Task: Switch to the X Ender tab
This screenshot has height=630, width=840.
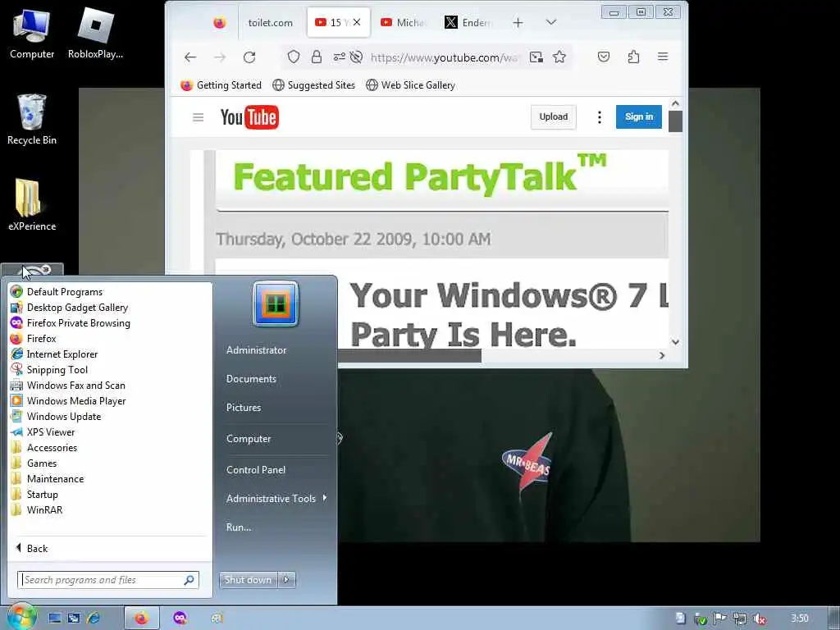Action: (x=468, y=22)
